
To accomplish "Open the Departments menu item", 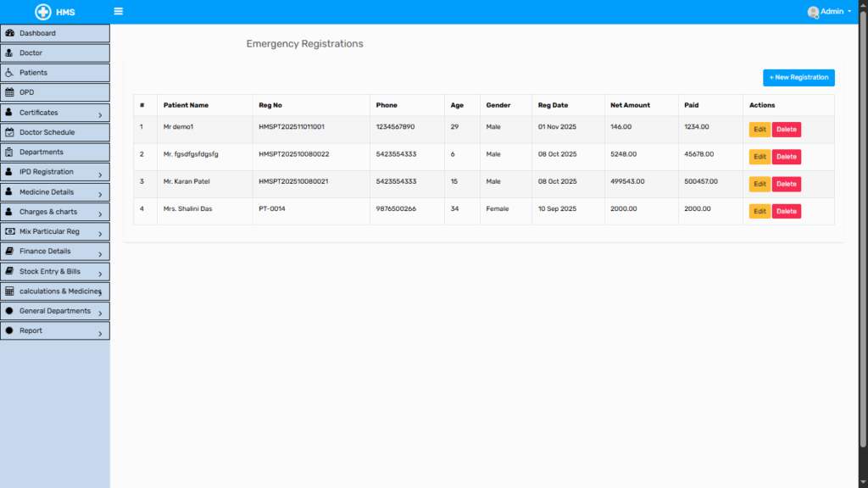I will [x=42, y=152].
